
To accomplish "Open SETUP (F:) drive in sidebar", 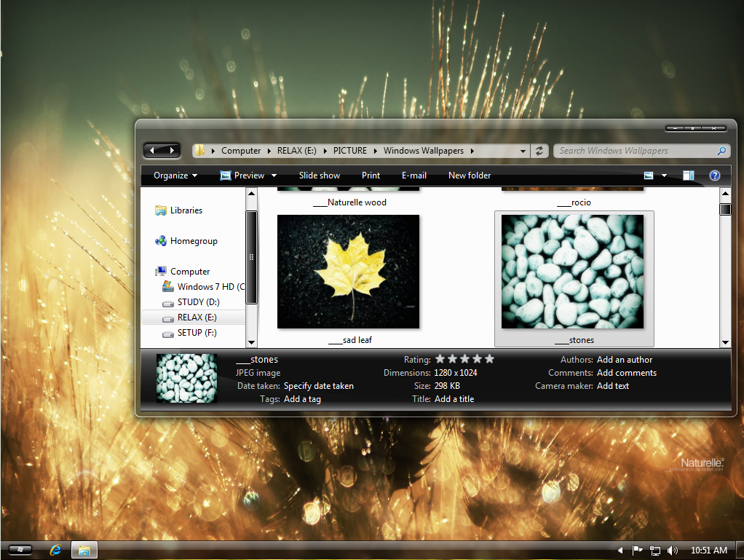I will pyautogui.click(x=197, y=333).
